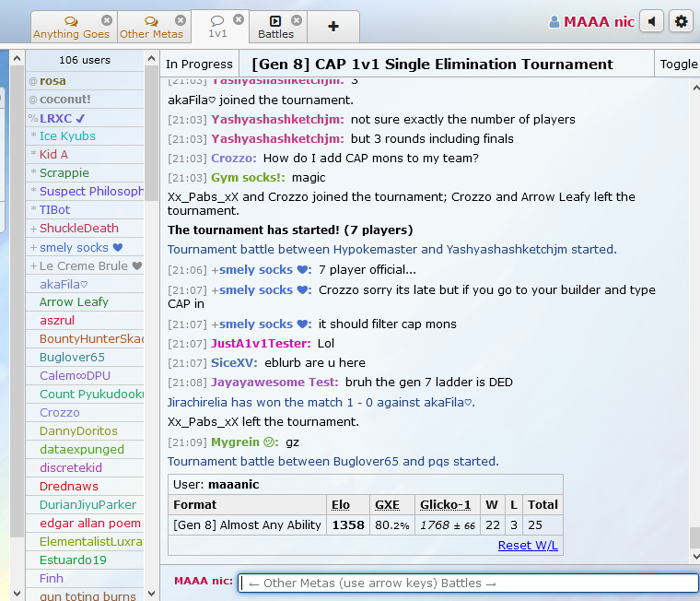Screen dimensions: 700x601
Task: Select Buglover65 in the user list
Action: pyautogui.click(x=85, y=357)
